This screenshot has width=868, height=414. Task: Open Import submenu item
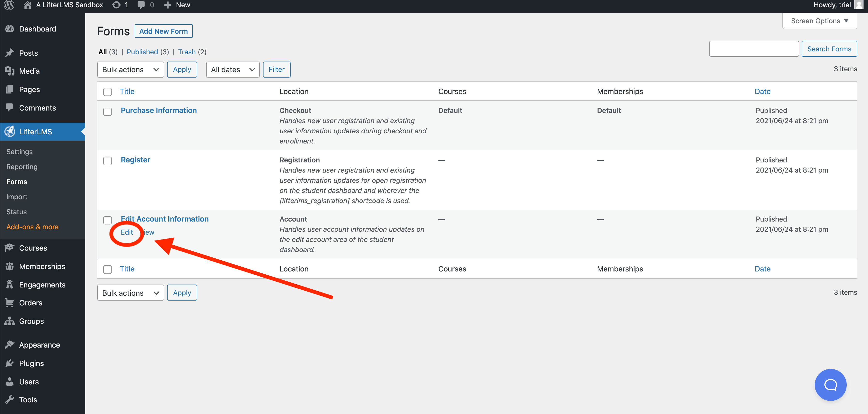(x=17, y=197)
